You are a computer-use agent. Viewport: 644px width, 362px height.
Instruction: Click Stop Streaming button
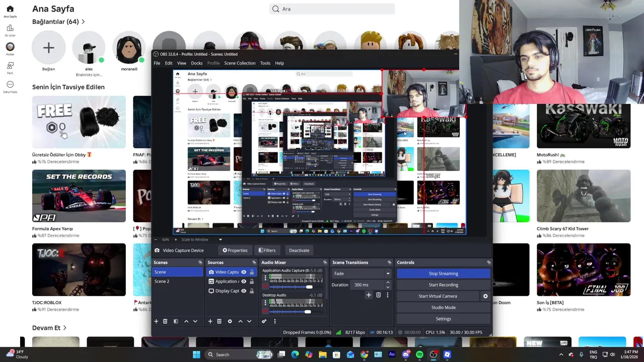[x=443, y=274]
